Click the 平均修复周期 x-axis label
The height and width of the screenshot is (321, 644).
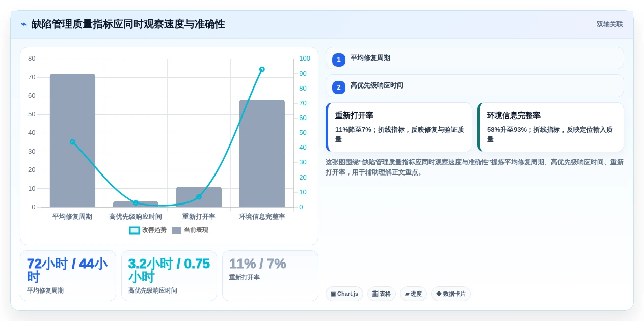coord(72,217)
